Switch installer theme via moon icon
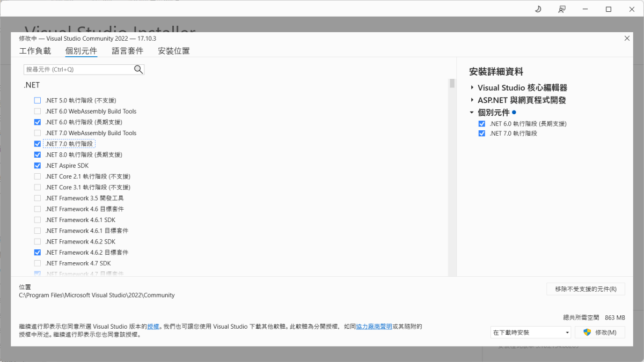This screenshot has width=644, height=362. click(x=538, y=9)
